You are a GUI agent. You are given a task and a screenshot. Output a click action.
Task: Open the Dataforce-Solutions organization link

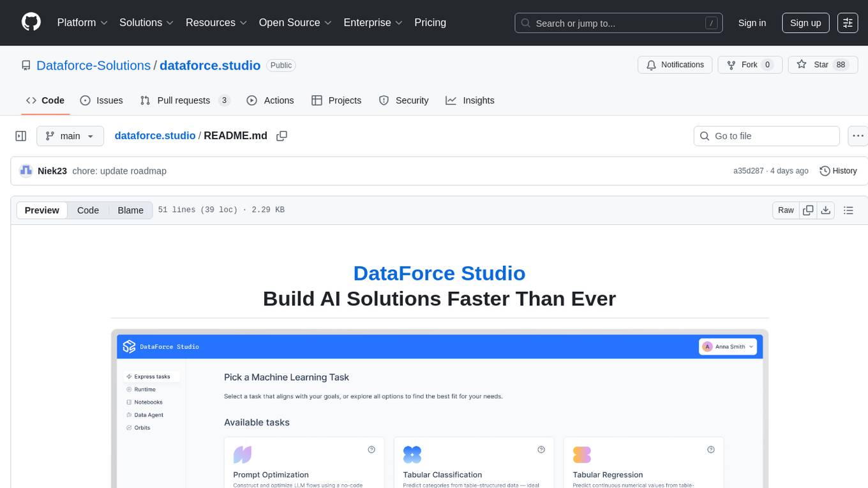click(94, 65)
